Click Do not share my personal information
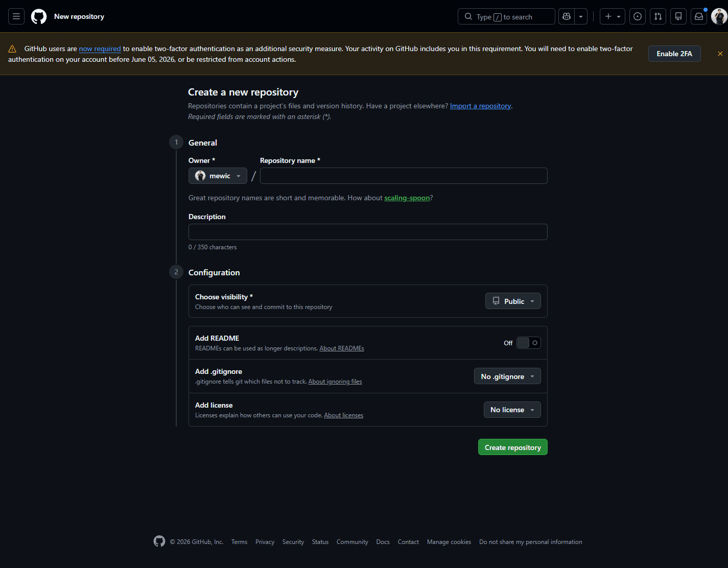 pos(531,542)
